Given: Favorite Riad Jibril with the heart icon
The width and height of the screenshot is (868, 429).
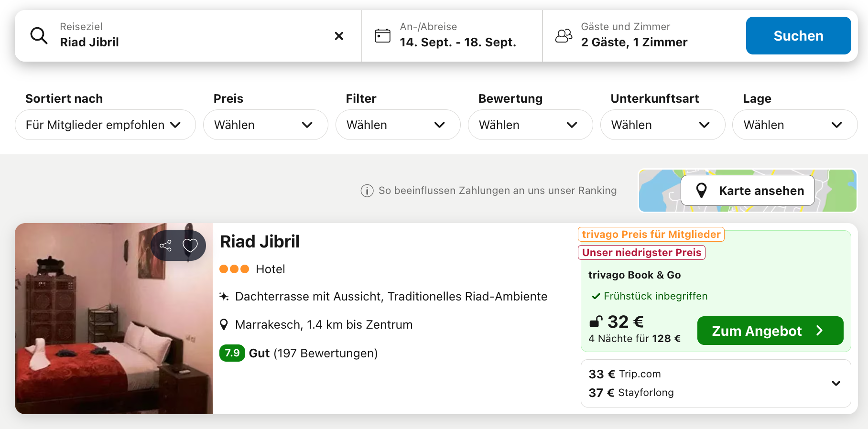Looking at the screenshot, I should coord(190,246).
